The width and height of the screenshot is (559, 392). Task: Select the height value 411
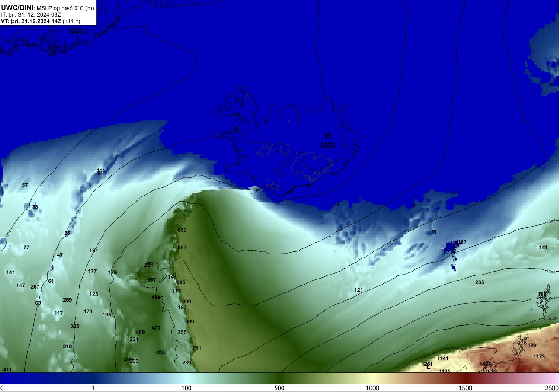click(7, 370)
